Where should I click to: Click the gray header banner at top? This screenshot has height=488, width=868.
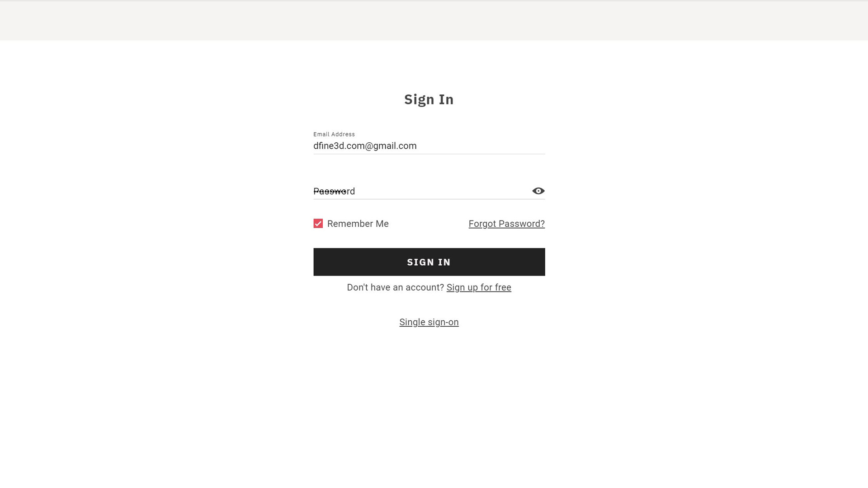tap(434, 21)
